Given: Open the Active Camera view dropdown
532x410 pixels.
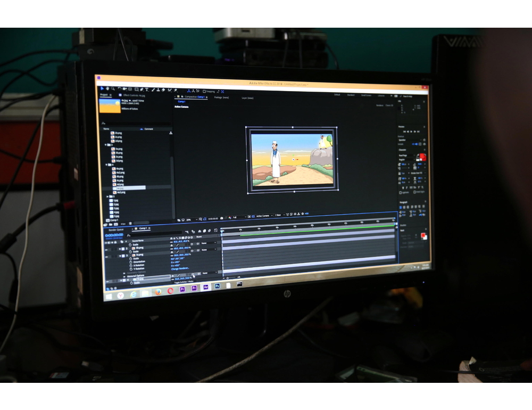Looking at the screenshot, I should point(264,216).
